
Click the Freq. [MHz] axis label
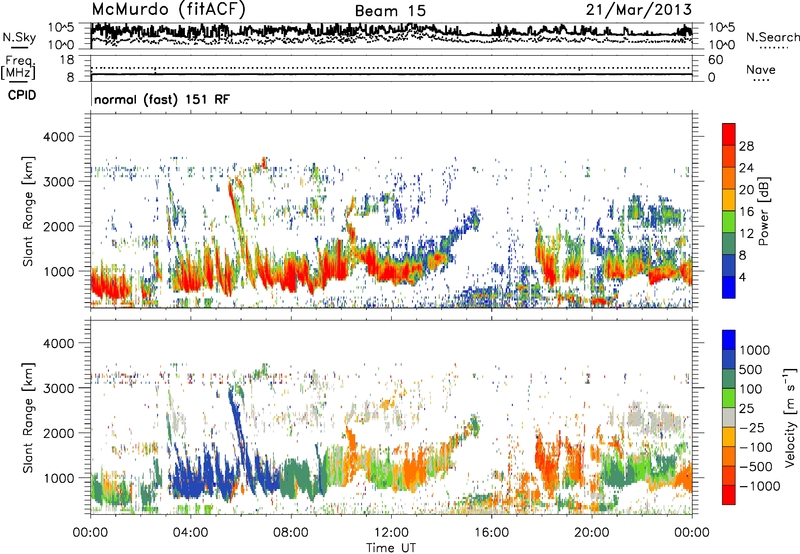pos(18,68)
